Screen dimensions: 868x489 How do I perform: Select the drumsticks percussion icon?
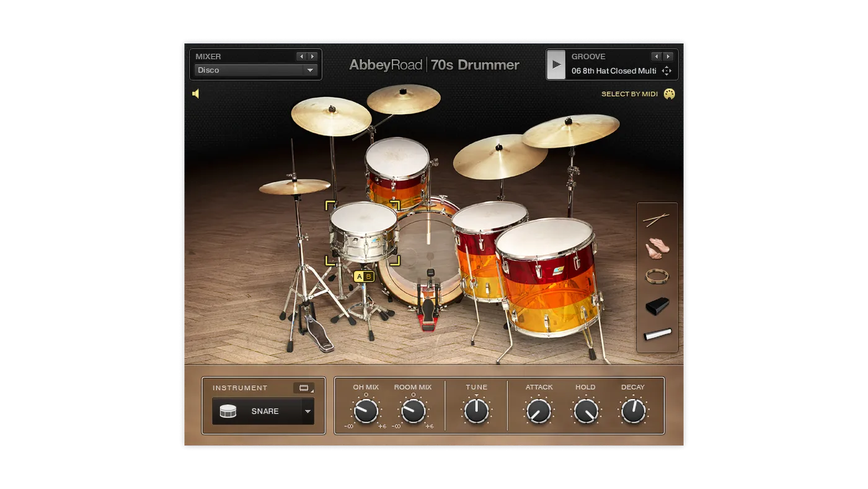(x=656, y=220)
